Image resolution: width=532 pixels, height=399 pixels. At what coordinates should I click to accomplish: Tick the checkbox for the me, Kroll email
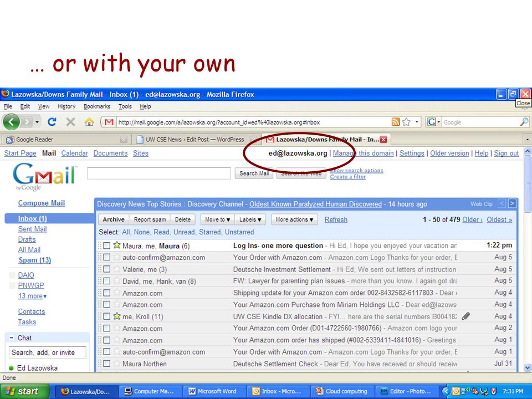point(107,316)
